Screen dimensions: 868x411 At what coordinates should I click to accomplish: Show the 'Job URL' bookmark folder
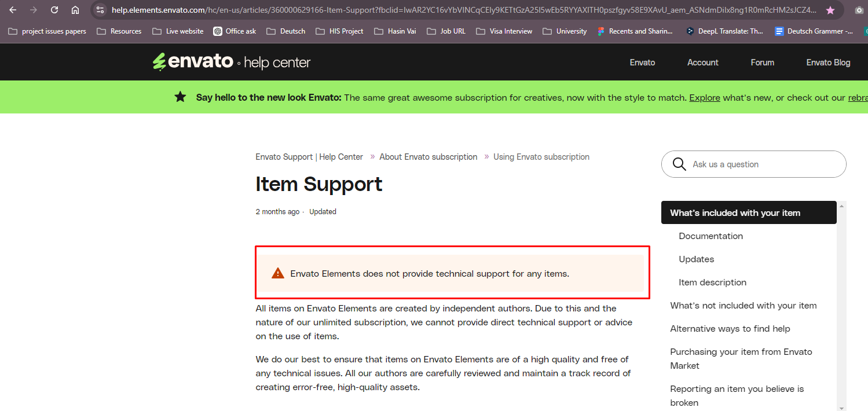pos(446,31)
